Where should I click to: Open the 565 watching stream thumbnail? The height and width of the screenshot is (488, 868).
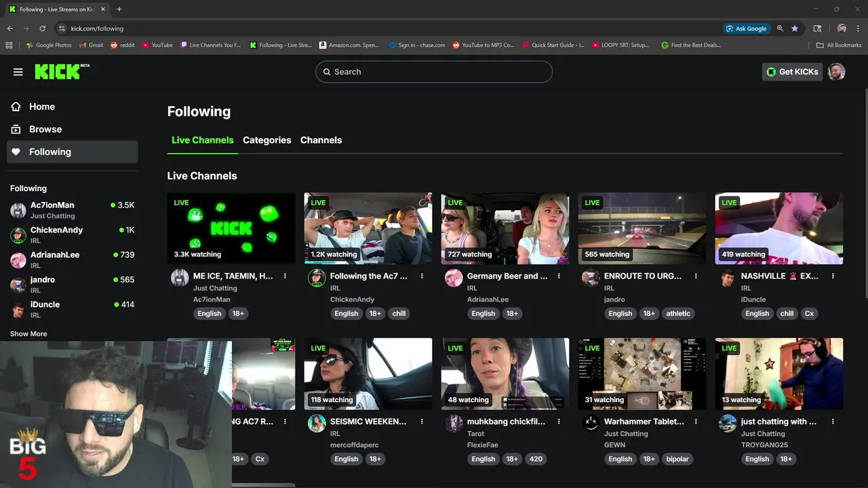(x=642, y=228)
